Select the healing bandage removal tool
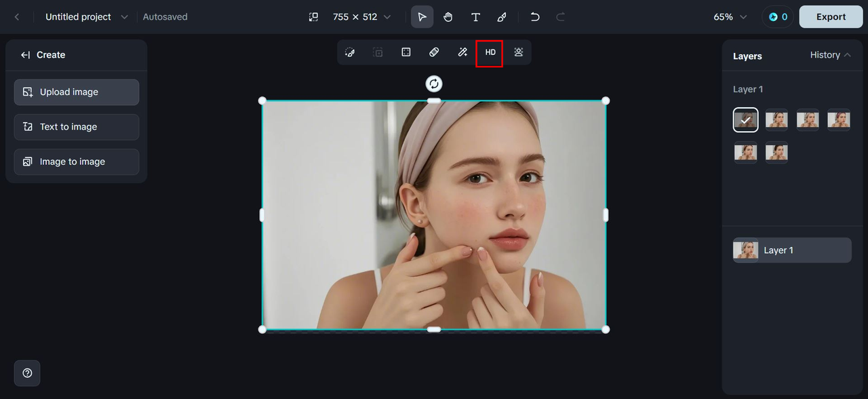The width and height of the screenshot is (868, 399). (434, 52)
